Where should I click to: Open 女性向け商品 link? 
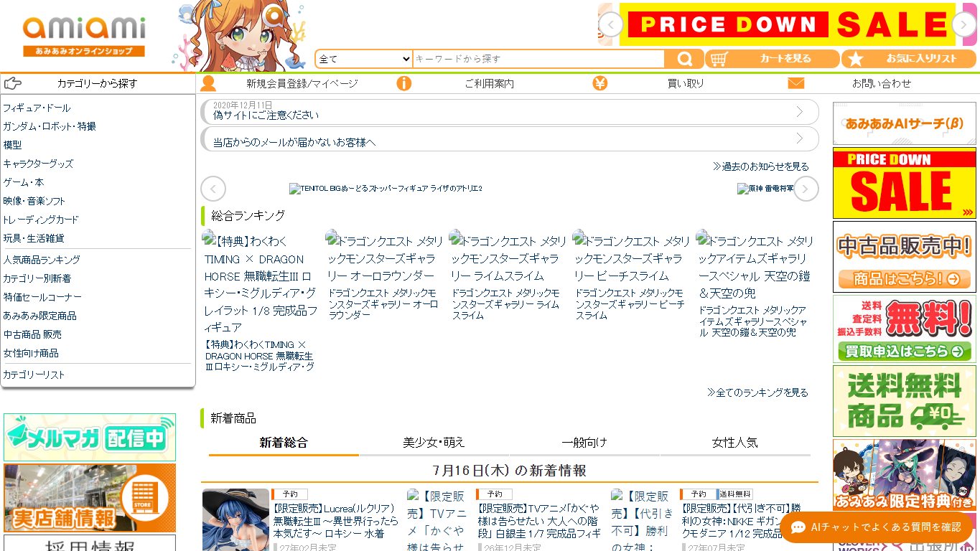tap(31, 353)
